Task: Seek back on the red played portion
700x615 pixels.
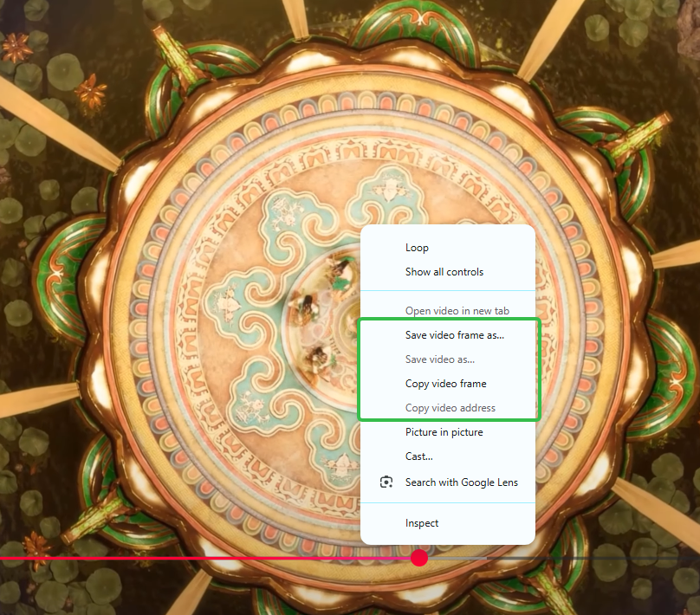Action: tap(205, 559)
